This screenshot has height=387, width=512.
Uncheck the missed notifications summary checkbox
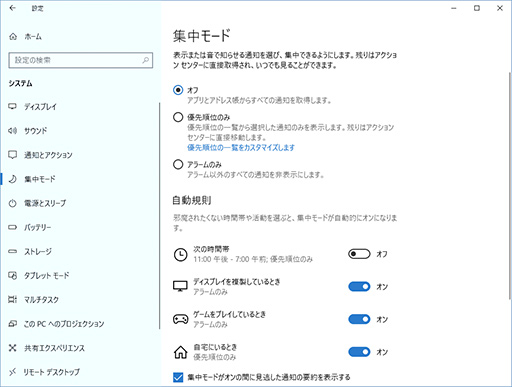[178, 377]
